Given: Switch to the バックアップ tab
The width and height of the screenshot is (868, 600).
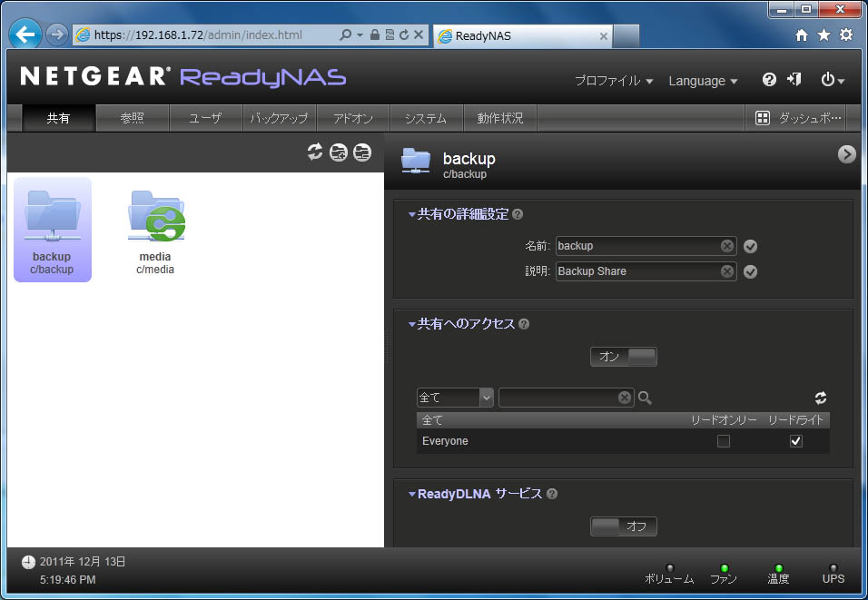Looking at the screenshot, I should click(x=279, y=118).
